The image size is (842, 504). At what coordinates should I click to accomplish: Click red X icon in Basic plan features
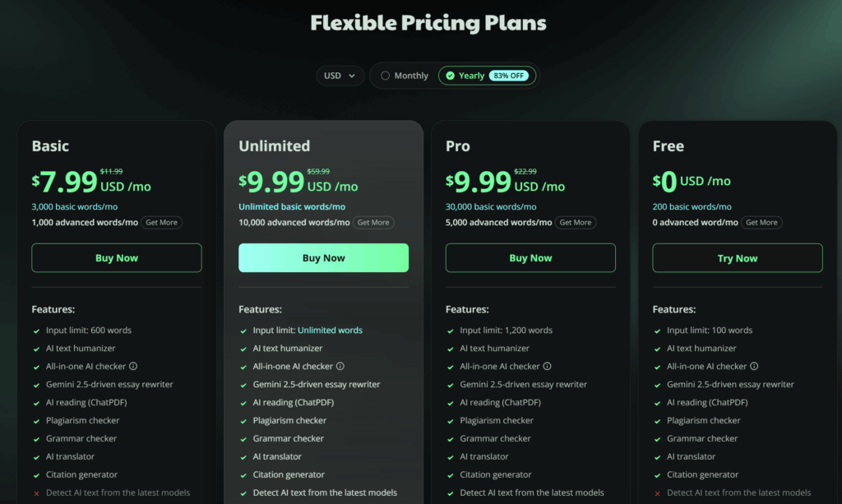point(37,493)
